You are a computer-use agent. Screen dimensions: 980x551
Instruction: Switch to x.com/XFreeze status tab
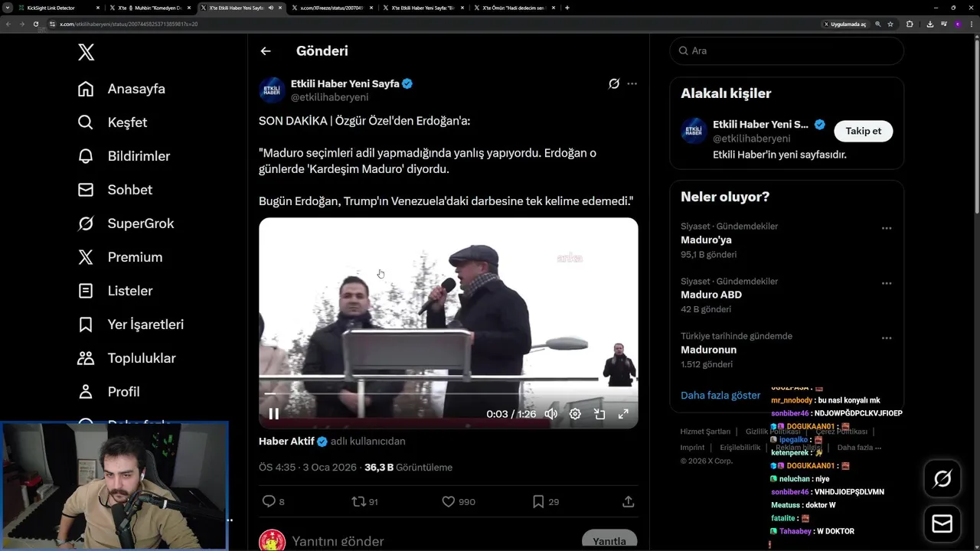(x=333, y=8)
